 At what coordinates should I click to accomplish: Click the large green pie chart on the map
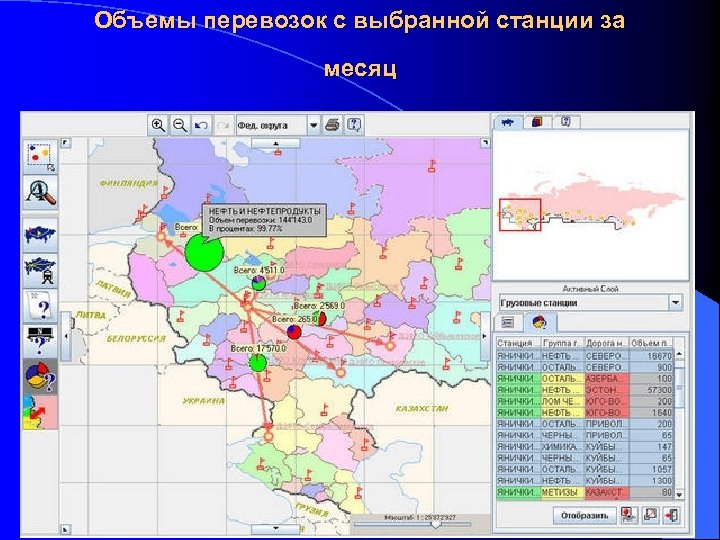(204, 253)
